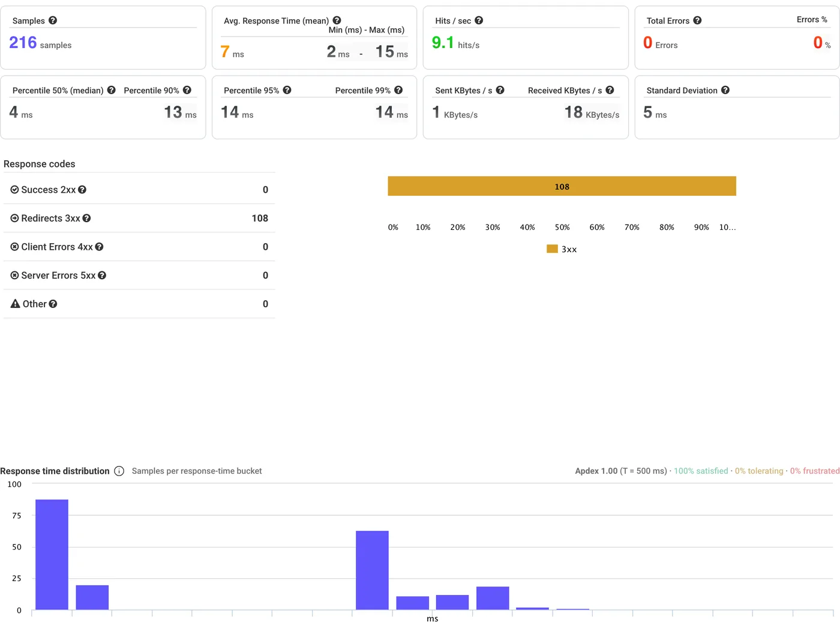Click the help icon next to Samples
840x634 pixels.
(53, 20)
